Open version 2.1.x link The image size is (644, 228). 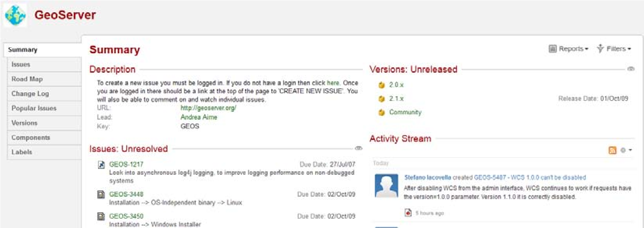click(396, 99)
